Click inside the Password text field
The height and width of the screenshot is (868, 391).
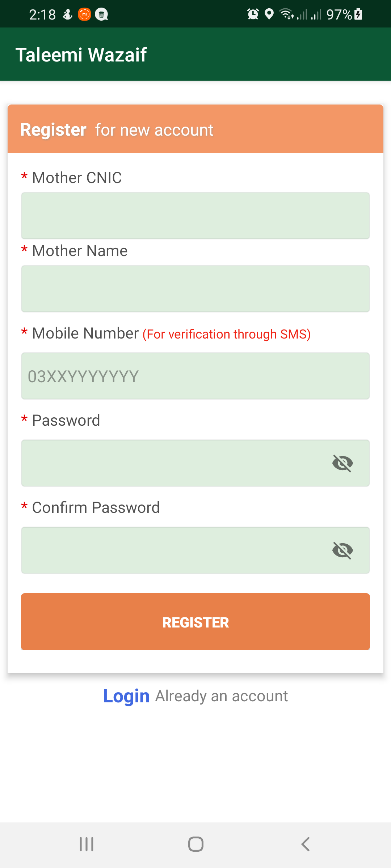coord(174,463)
